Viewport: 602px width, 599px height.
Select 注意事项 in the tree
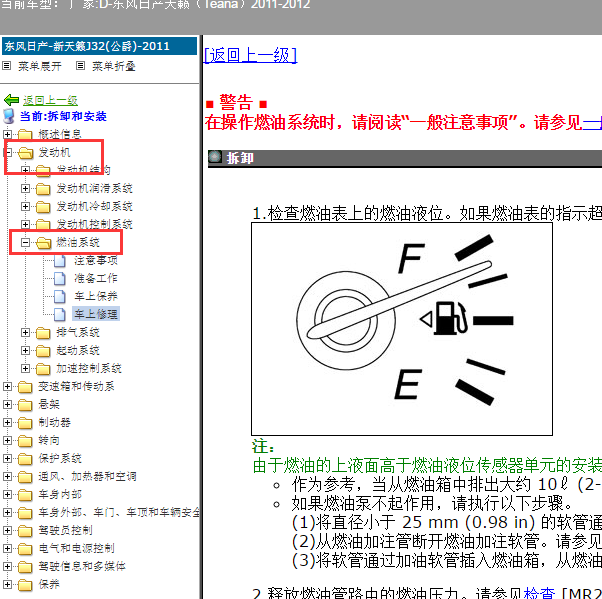click(x=96, y=261)
